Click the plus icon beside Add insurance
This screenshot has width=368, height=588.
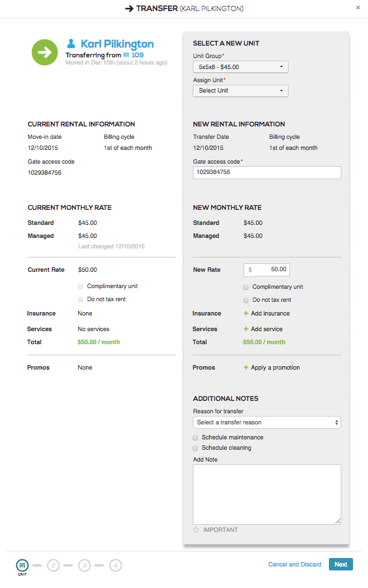[x=246, y=313]
